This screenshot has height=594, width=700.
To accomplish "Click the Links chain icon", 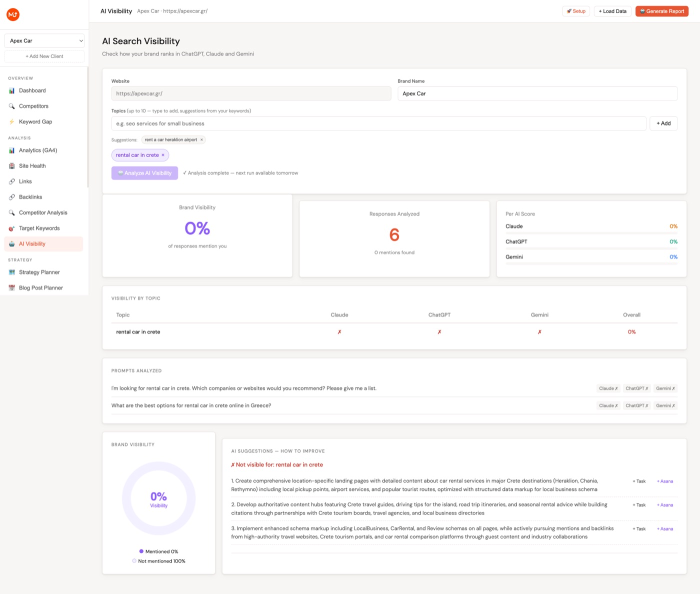I will pyautogui.click(x=11, y=181).
